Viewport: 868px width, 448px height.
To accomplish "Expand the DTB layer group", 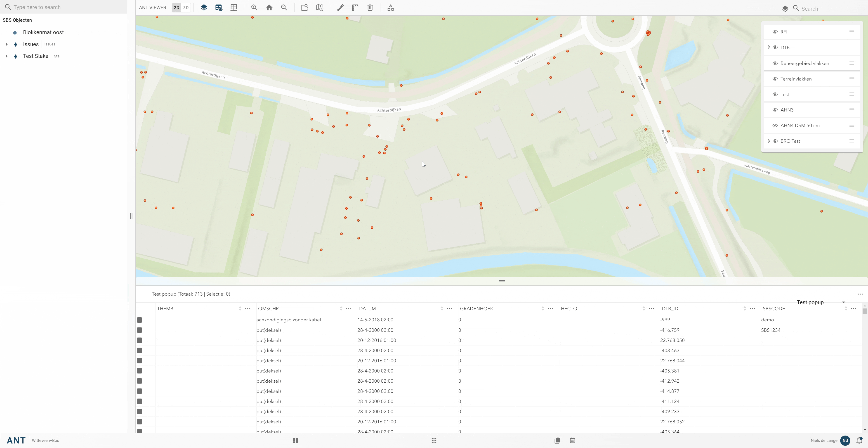I will tap(769, 47).
